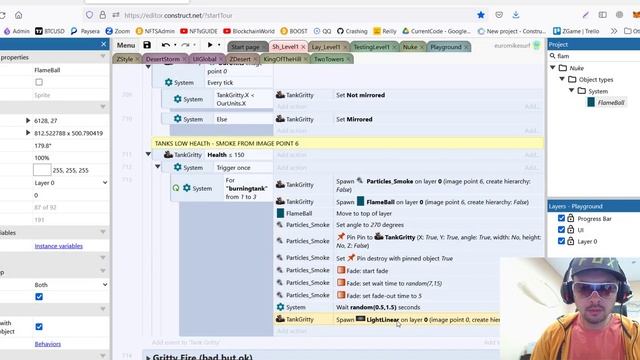
Task: Show more bookmarks chevron
Action: point(613,31)
